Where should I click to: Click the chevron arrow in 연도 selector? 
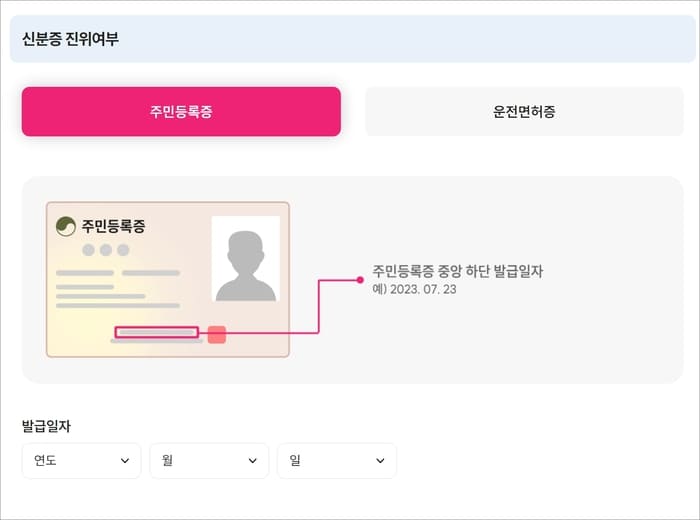125,461
